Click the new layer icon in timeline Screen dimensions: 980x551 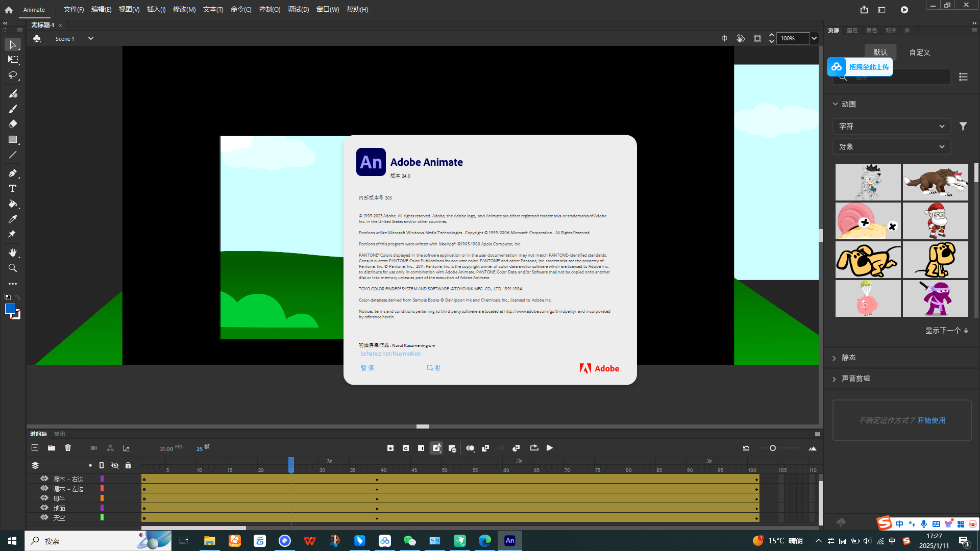[35, 448]
